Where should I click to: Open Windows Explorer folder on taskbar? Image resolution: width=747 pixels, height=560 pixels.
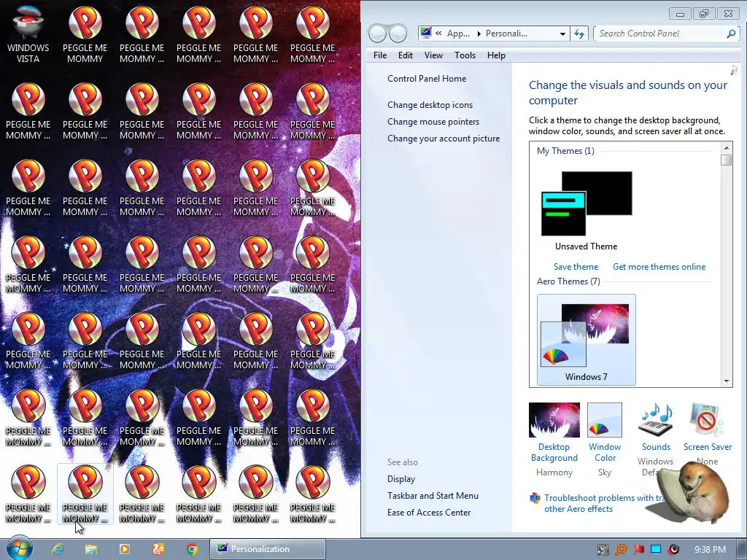point(90,549)
